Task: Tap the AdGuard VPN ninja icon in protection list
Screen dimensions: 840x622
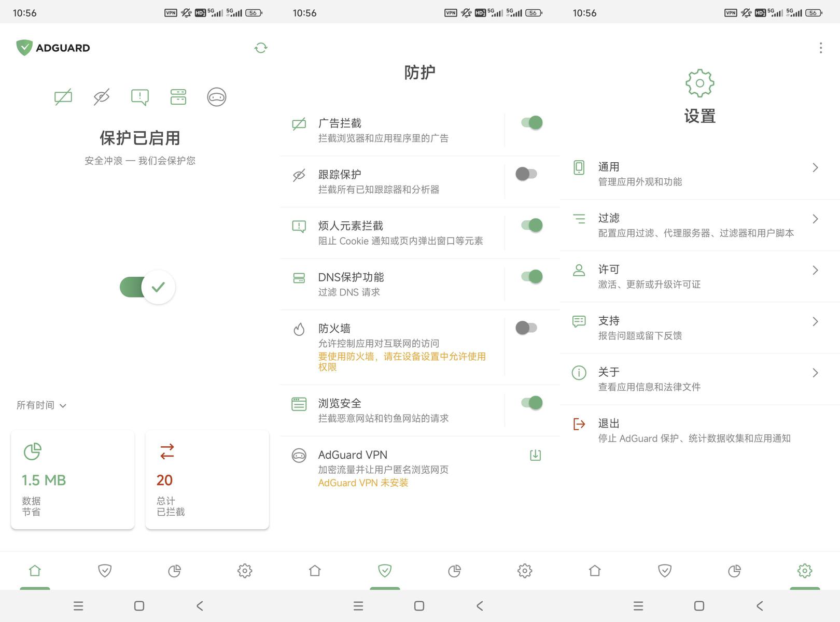Action: click(299, 455)
